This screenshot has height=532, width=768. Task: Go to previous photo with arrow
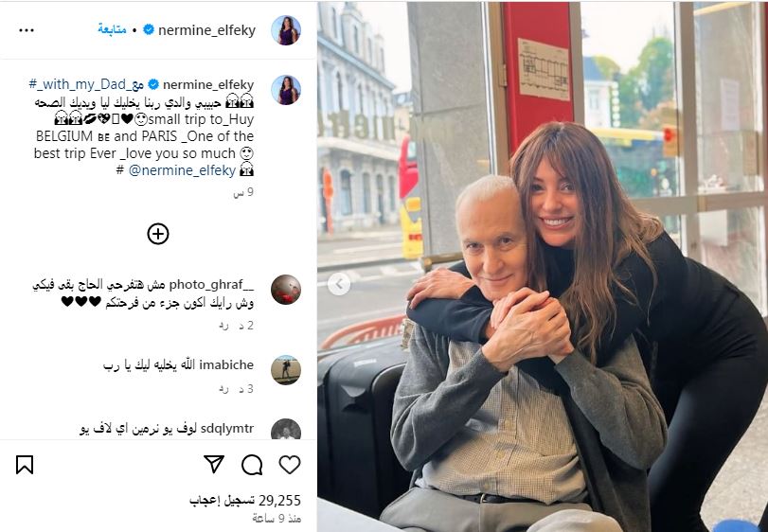pos(339,284)
